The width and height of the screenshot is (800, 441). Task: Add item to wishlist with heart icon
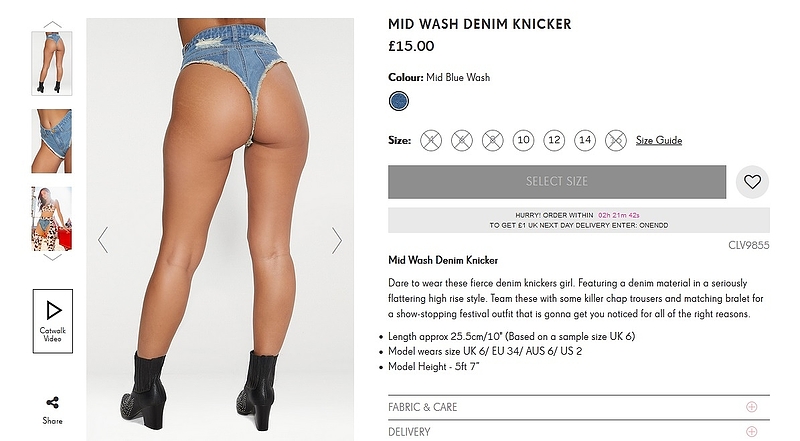click(752, 182)
